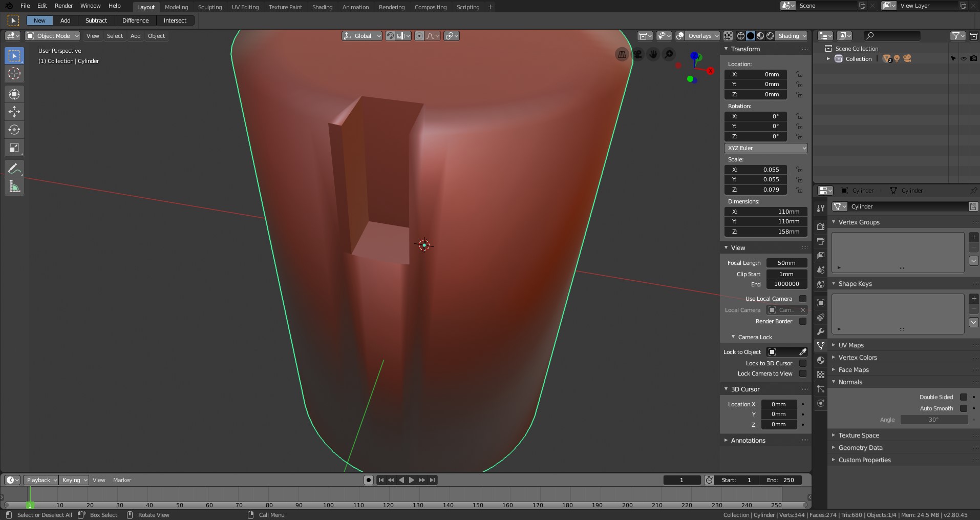980x520 pixels.
Task: Click the Focal Length field
Action: point(786,263)
